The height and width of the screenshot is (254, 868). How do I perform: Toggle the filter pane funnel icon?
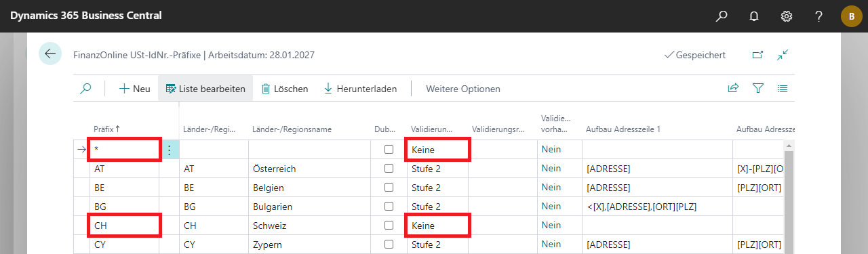pyautogui.click(x=758, y=88)
